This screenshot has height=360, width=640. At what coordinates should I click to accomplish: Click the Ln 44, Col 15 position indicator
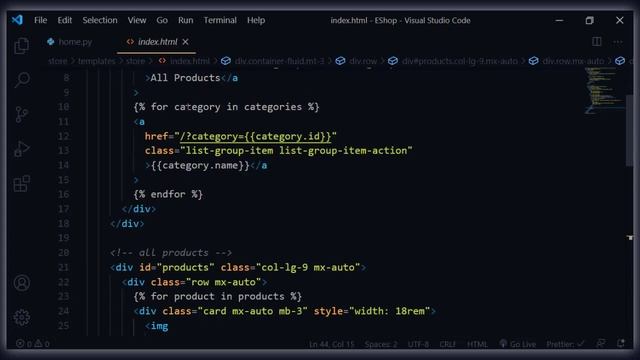tap(331, 344)
